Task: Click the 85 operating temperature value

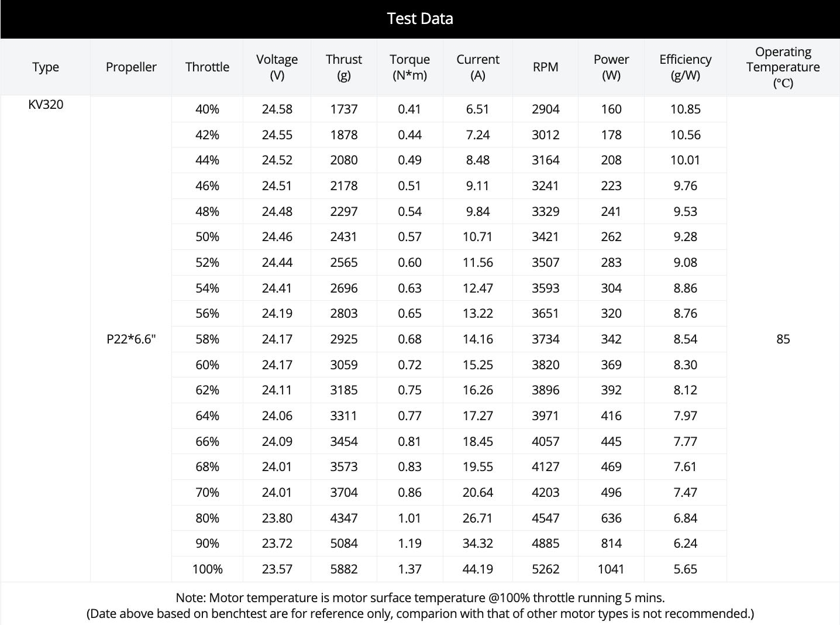Action: pyautogui.click(x=783, y=339)
